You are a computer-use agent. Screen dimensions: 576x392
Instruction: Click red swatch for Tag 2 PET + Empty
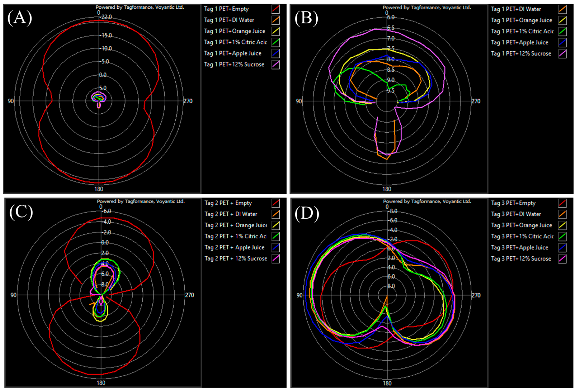[x=275, y=203]
